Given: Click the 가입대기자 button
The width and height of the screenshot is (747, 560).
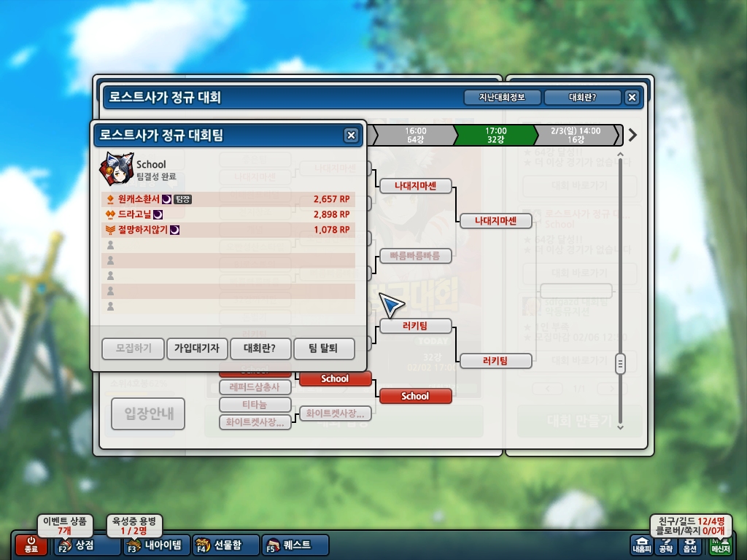Looking at the screenshot, I should pyautogui.click(x=196, y=349).
